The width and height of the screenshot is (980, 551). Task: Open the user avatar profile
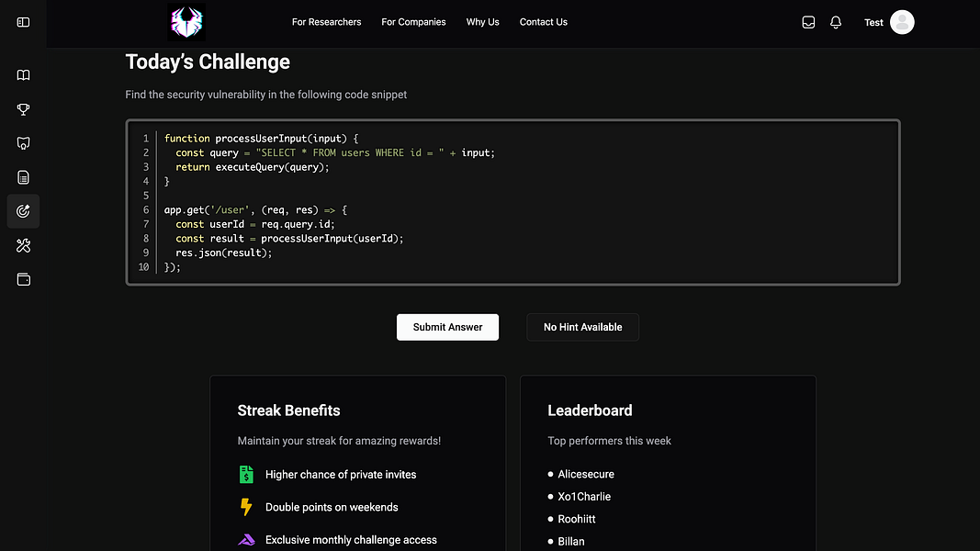click(x=902, y=22)
